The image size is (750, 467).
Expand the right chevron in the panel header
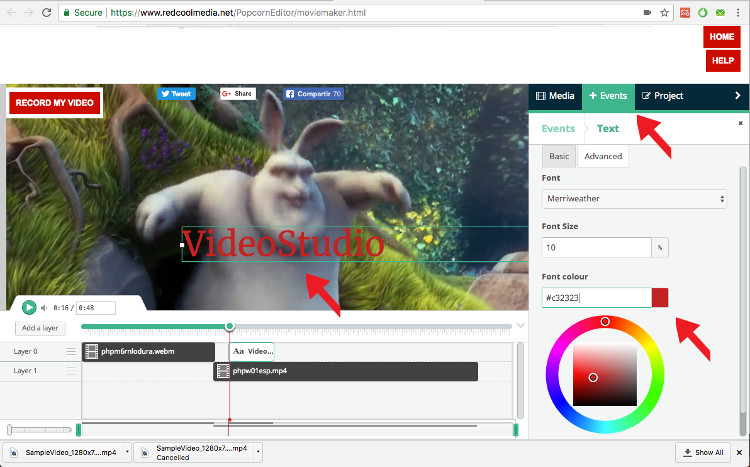pyautogui.click(x=738, y=96)
